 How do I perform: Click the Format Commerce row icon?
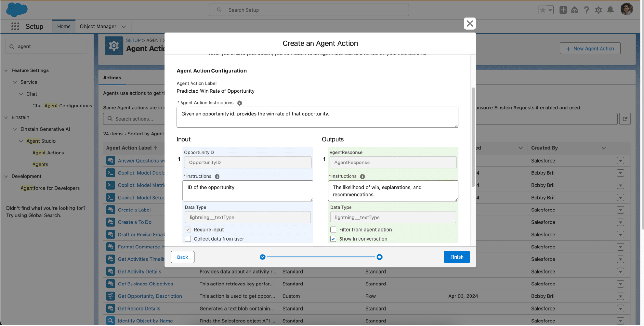point(110,247)
